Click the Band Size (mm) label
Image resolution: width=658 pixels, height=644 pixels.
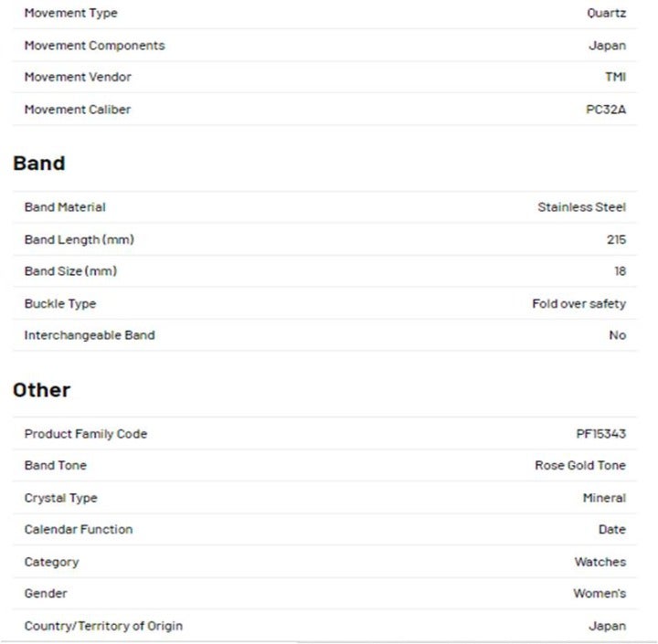[70, 271]
